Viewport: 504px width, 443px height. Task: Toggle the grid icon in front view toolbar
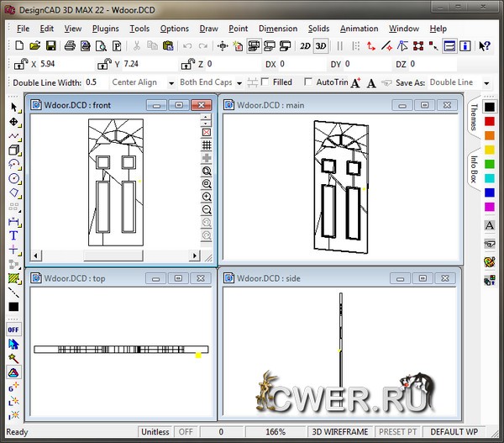(x=207, y=145)
